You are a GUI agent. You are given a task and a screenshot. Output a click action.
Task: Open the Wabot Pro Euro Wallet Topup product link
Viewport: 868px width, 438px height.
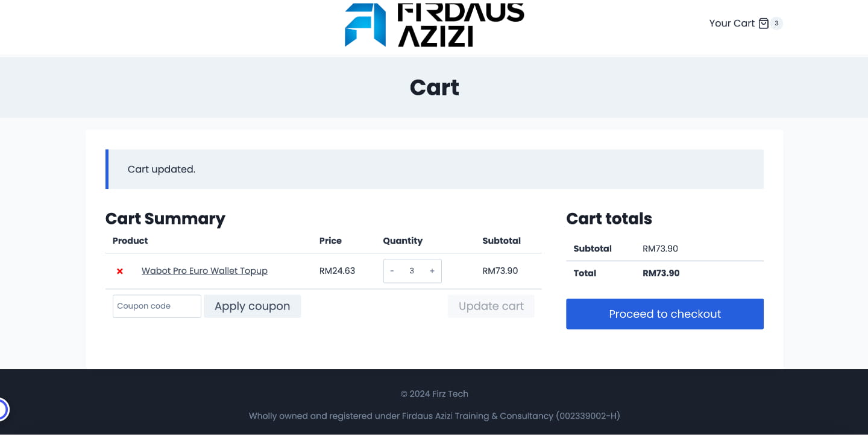204,271
